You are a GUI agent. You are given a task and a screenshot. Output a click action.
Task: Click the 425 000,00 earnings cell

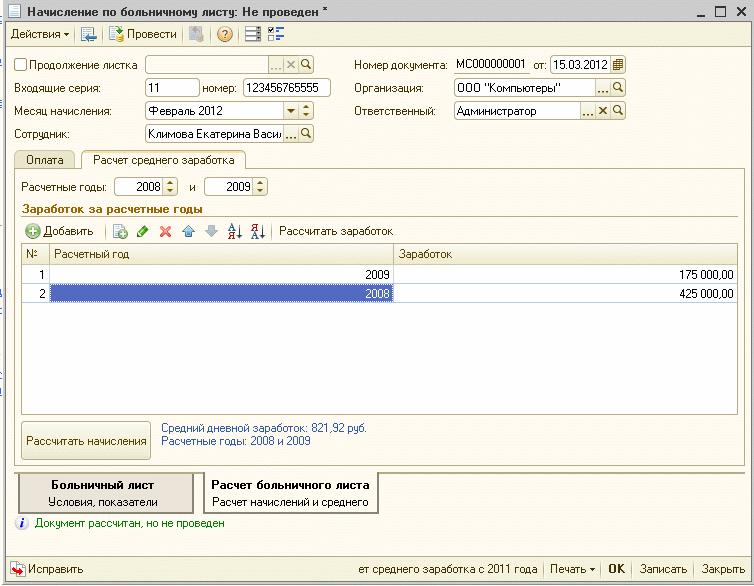pyautogui.click(x=566, y=293)
